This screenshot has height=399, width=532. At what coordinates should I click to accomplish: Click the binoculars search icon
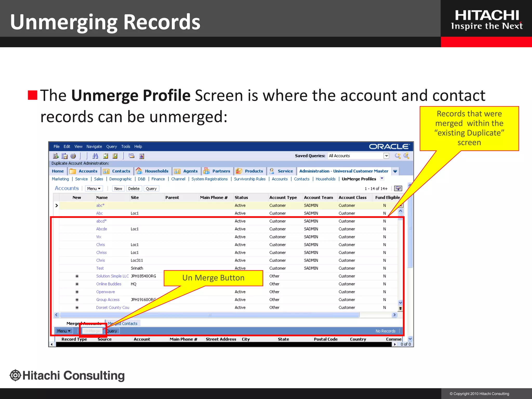[x=95, y=156]
